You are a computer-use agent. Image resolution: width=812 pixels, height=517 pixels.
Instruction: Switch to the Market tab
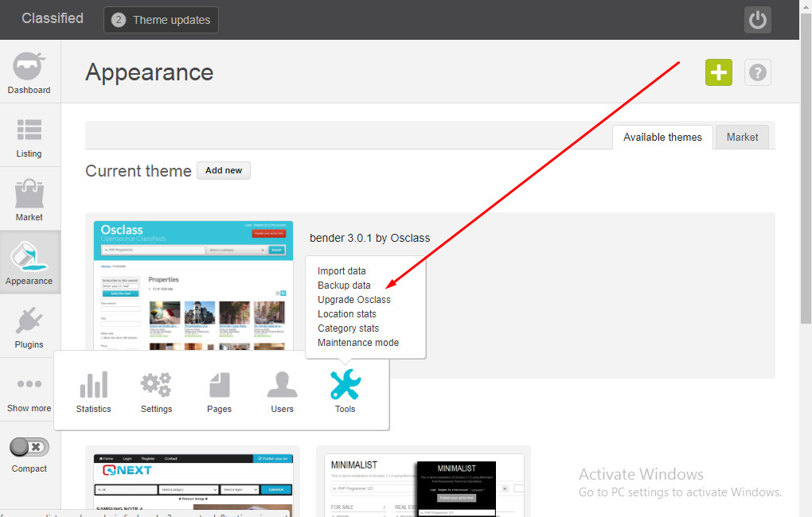tap(742, 137)
